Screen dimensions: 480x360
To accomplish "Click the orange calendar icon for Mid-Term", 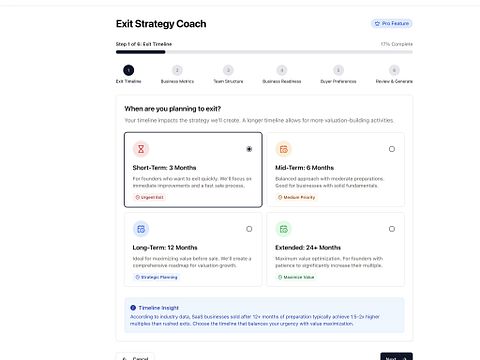I will click(284, 149).
